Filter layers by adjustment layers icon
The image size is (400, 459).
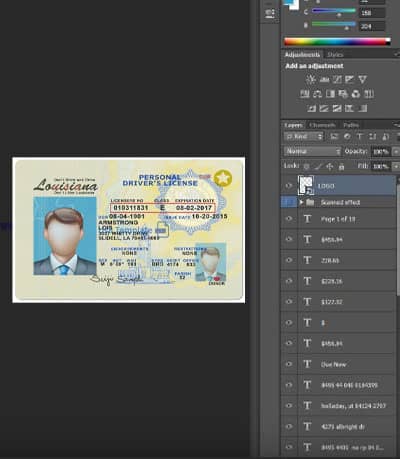click(347, 136)
